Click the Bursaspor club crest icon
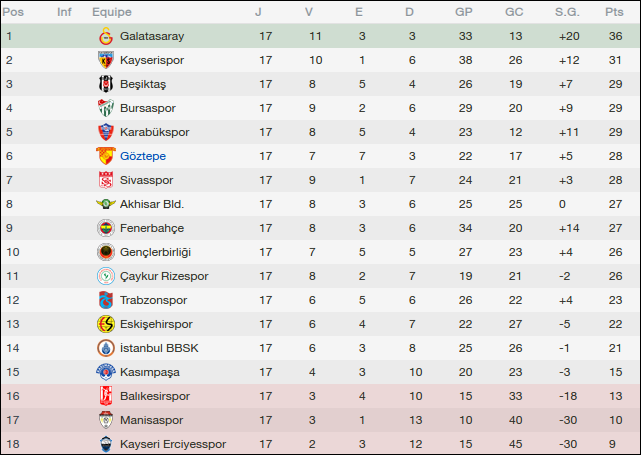641x455 pixels. 105,108
